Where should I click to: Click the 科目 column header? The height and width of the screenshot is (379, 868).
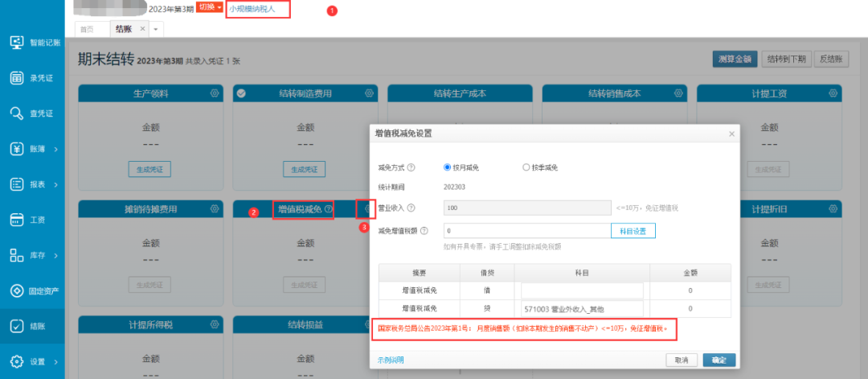582,273
